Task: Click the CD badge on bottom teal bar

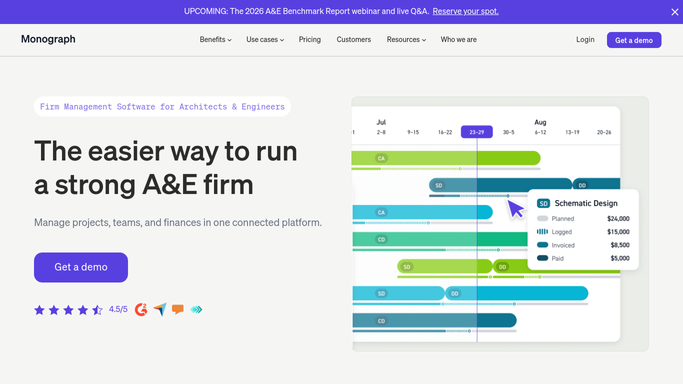Action: [381, 321]
